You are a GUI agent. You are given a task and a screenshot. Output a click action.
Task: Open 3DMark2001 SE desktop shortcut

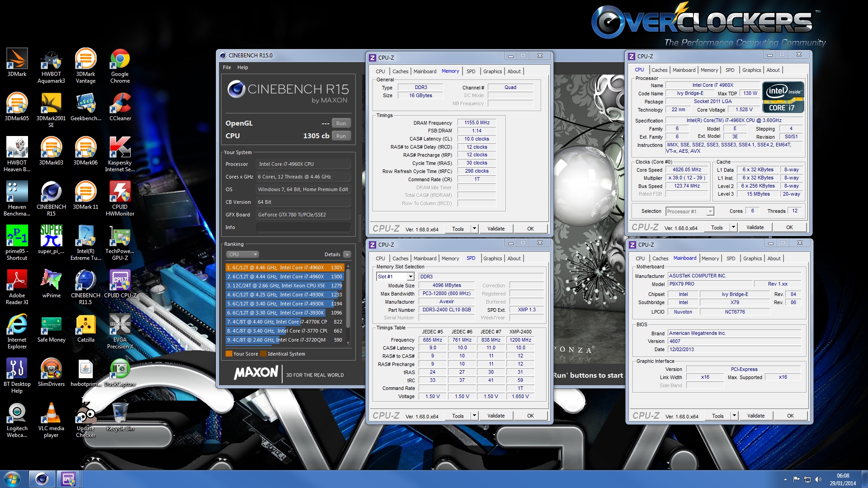[x=51, y=110]
